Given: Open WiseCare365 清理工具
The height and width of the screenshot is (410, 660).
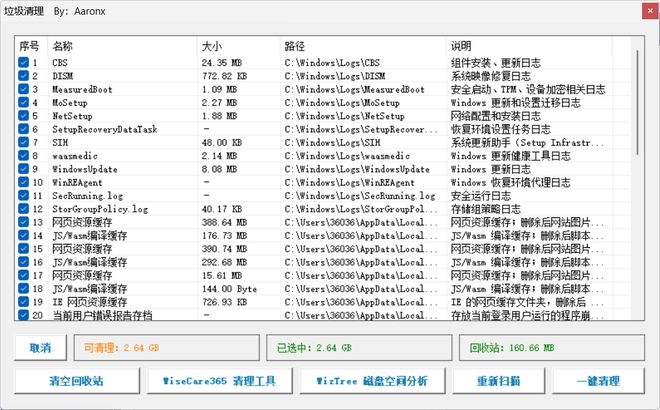Looking at the screenshot, I should point(220,381).
